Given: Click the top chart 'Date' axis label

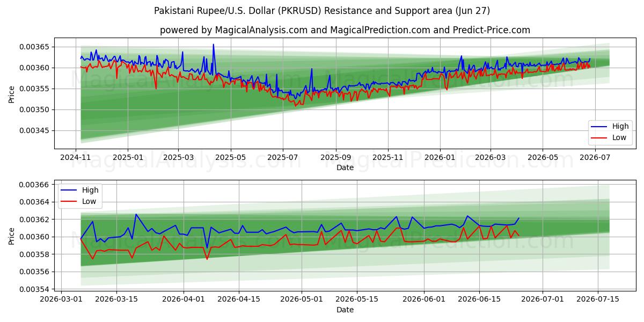Looking at the screenshot, I should pyautogui.click(x=345, y=167).
